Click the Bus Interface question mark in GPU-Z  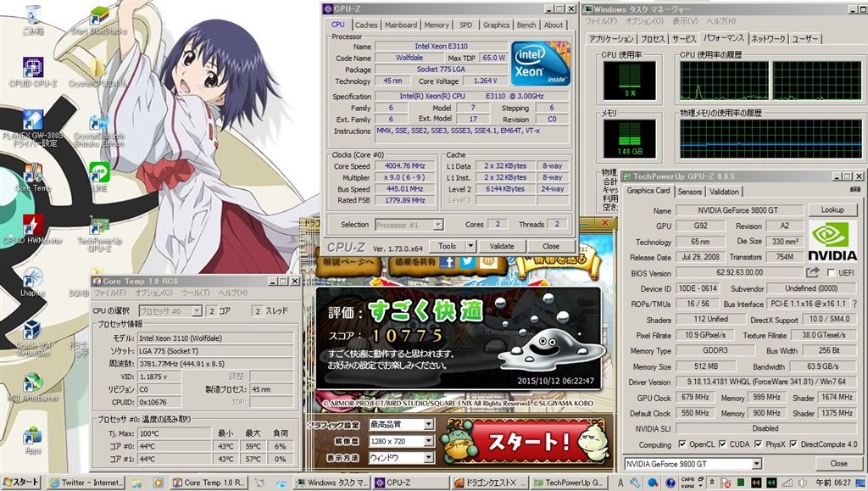pos(854,304)
